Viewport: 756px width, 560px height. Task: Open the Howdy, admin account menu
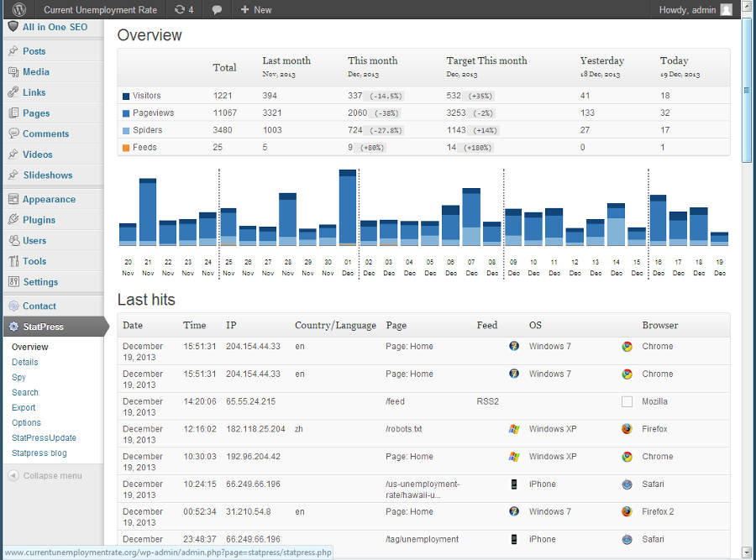click(687, 10)
